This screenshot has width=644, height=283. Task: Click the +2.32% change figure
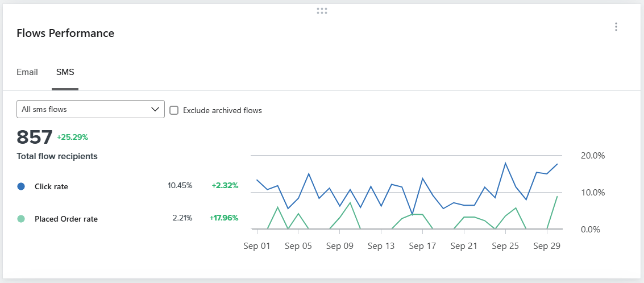pyautogui.click(x=225, y=185)
